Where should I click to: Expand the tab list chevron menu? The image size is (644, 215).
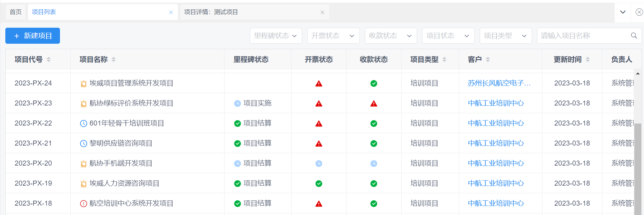623,12
